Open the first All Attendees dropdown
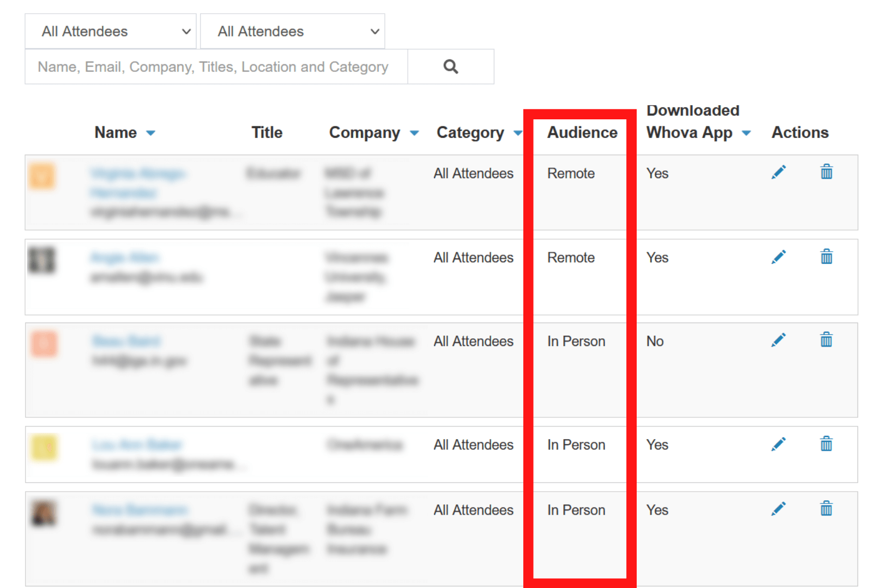The height and width of the screenshot is (588, 882). pos(110,32)
